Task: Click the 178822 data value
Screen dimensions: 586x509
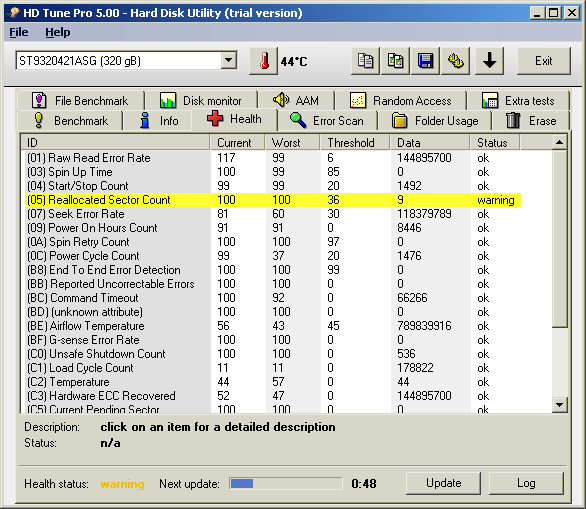Action: pyautogui.click(x=415, y=368)
